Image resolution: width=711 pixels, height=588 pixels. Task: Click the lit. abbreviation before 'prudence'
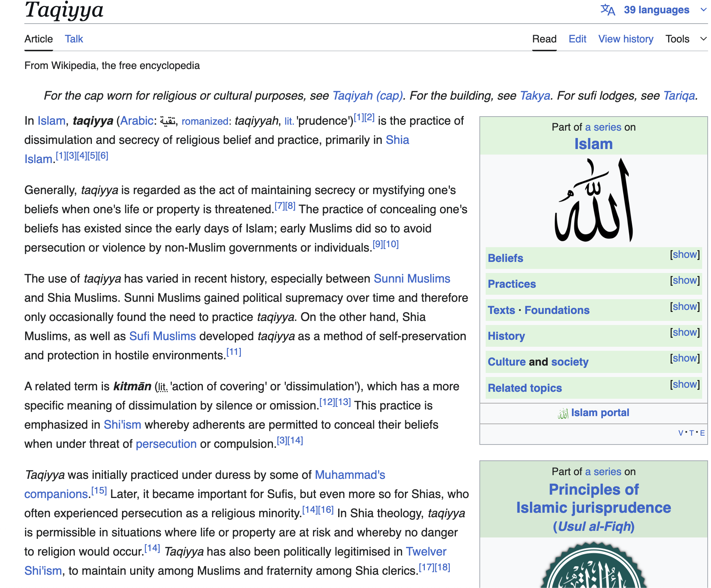point(289,121)
